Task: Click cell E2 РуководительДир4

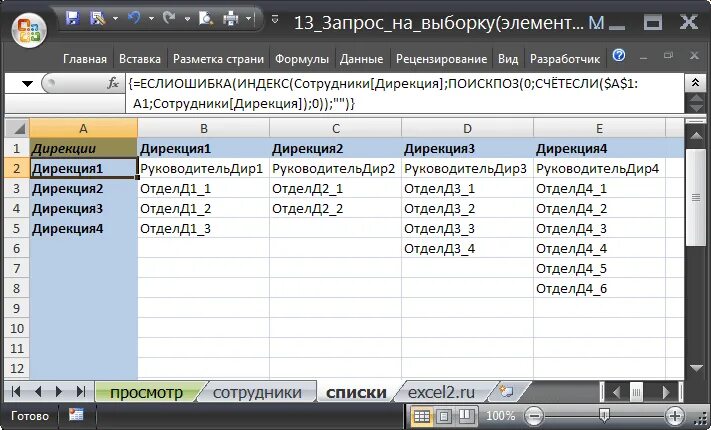Action: [599, 168]
